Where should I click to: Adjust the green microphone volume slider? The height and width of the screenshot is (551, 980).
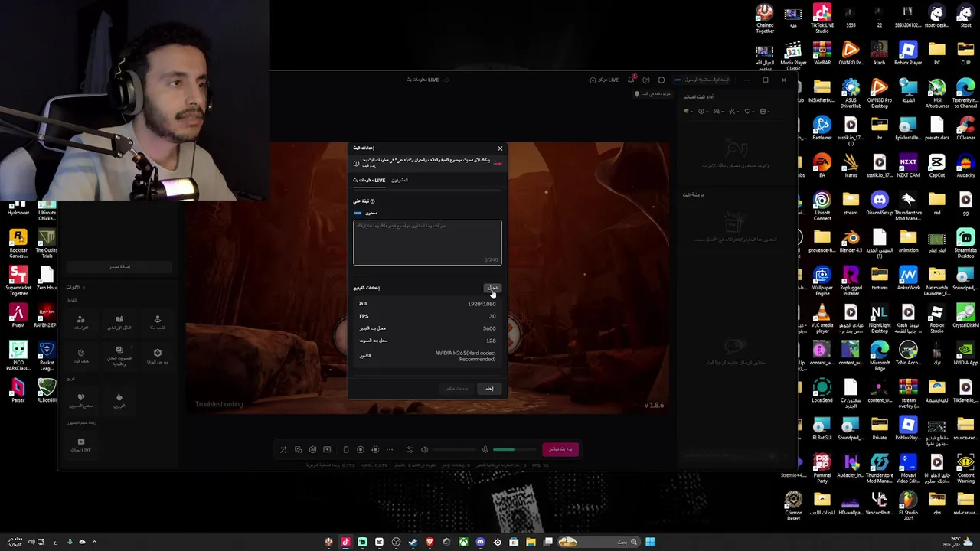515,450
